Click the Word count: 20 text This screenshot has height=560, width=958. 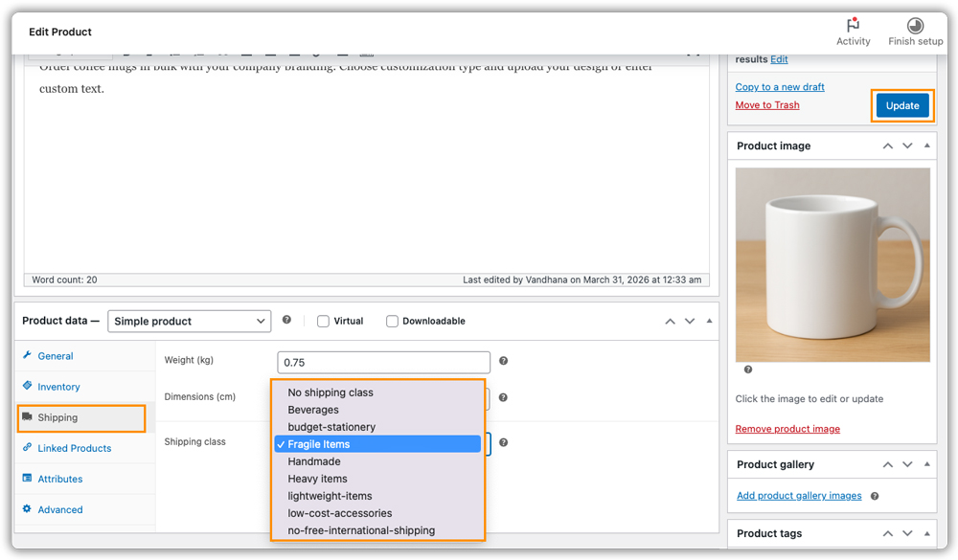point(64,280)
